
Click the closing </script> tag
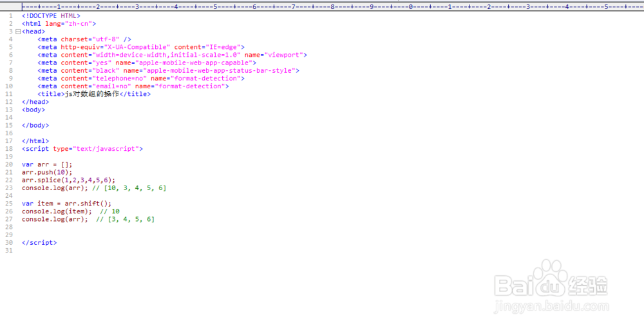39,242
